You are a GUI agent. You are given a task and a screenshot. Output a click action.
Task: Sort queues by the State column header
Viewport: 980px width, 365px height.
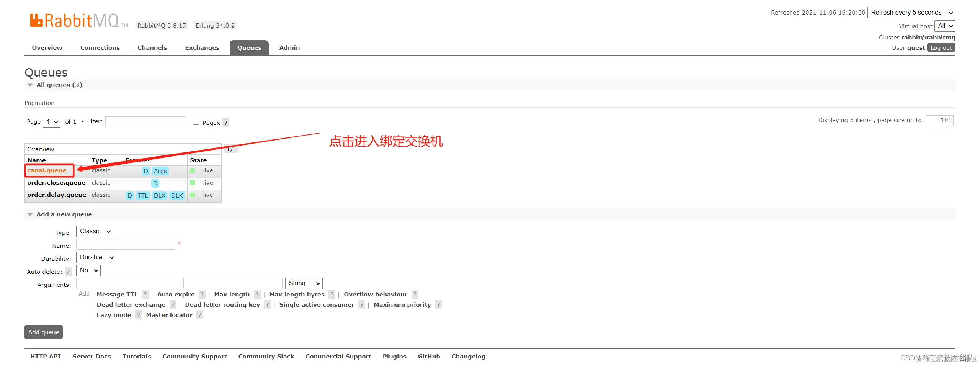(x=198, y=160)
